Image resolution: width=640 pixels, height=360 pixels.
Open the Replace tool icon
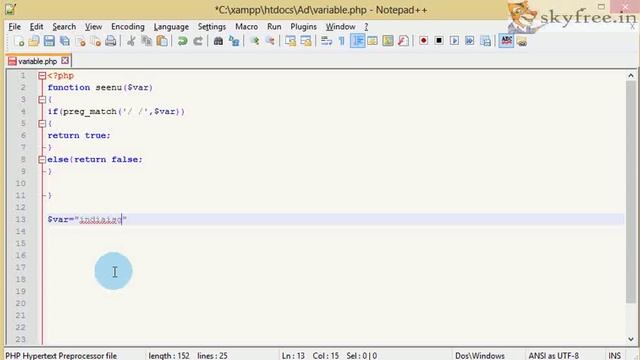click(x=234, y=41)
